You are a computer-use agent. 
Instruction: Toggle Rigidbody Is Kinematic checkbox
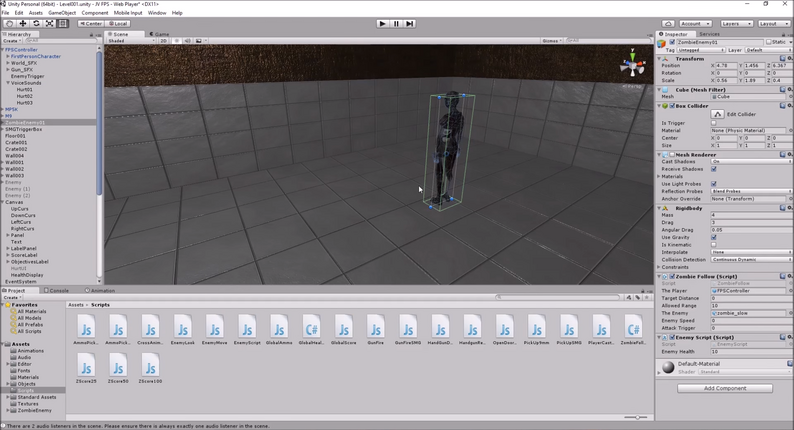coord(713,245)
